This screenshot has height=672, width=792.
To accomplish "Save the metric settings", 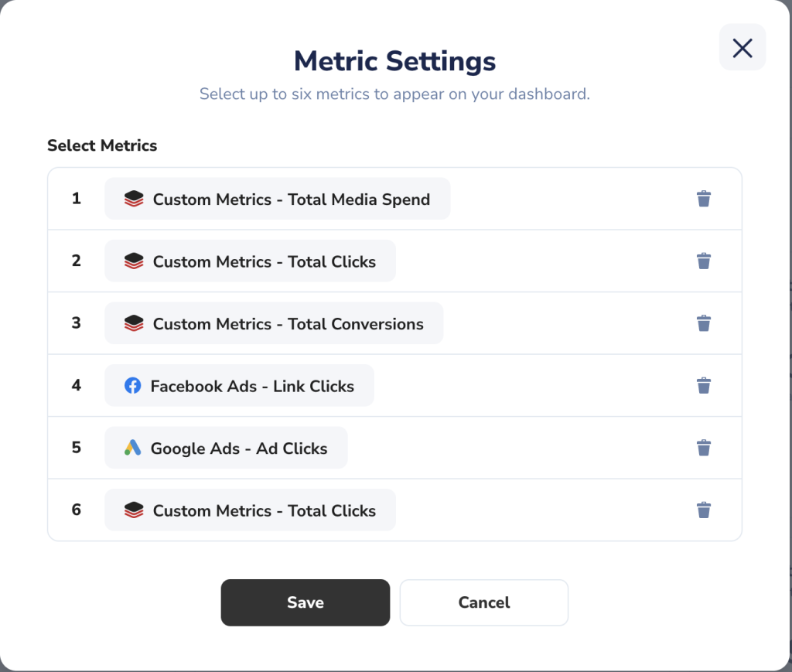I will click(x=305, y=603).
